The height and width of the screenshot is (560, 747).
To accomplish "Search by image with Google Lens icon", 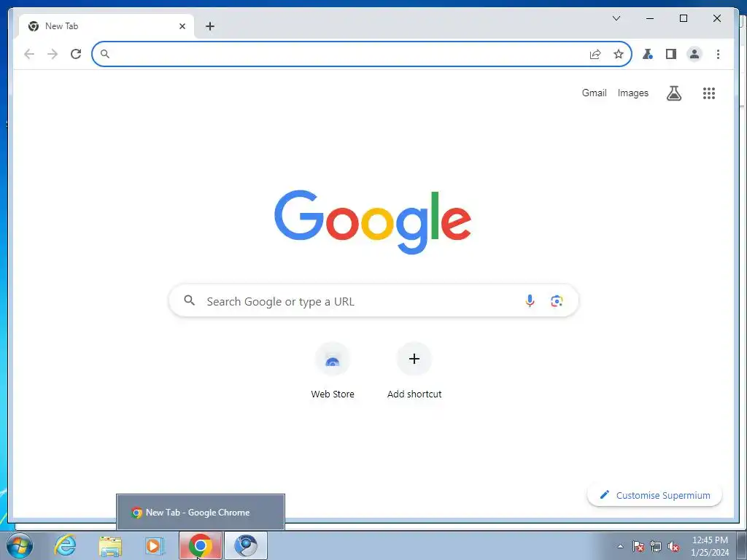I will pos(557,301).
